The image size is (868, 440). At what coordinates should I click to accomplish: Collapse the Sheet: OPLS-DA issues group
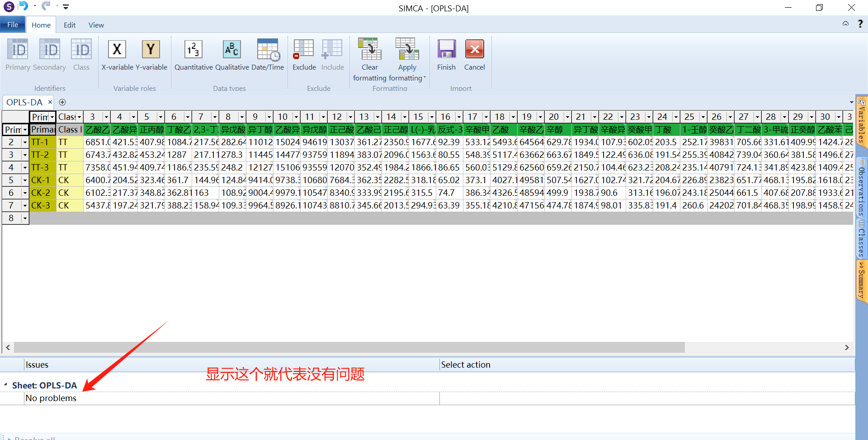tap(5, 385)
